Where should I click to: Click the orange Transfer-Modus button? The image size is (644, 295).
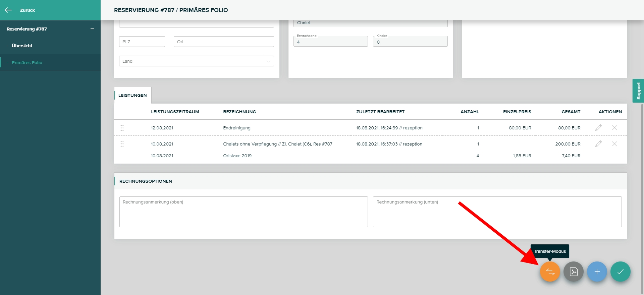tap(550, 272)
